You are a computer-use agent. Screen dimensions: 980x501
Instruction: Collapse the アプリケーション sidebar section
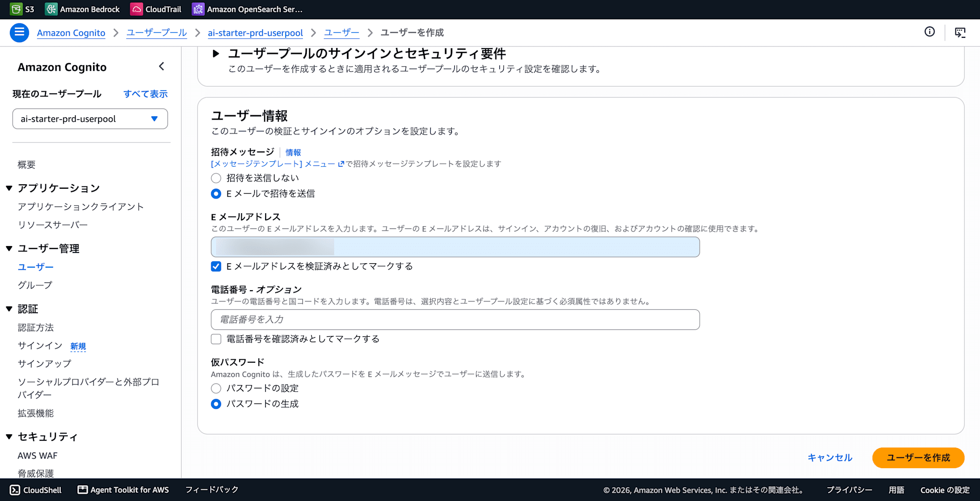pos(9,188)
